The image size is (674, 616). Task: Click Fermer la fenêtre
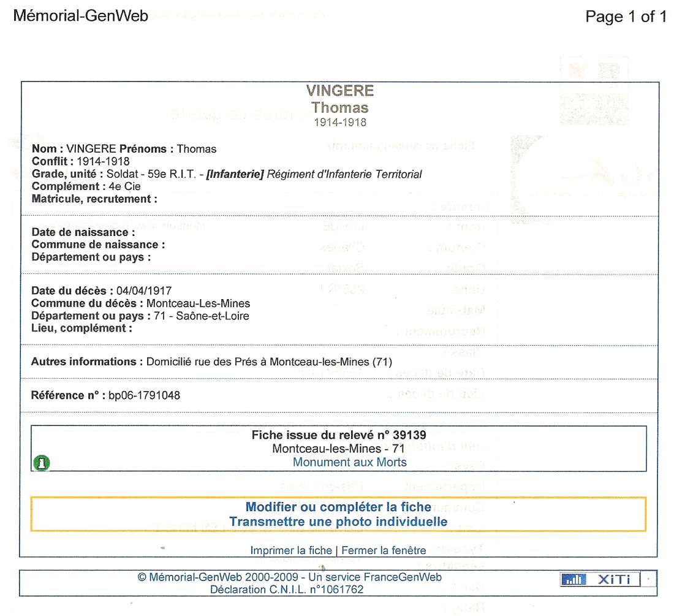(x=384, y=550)
